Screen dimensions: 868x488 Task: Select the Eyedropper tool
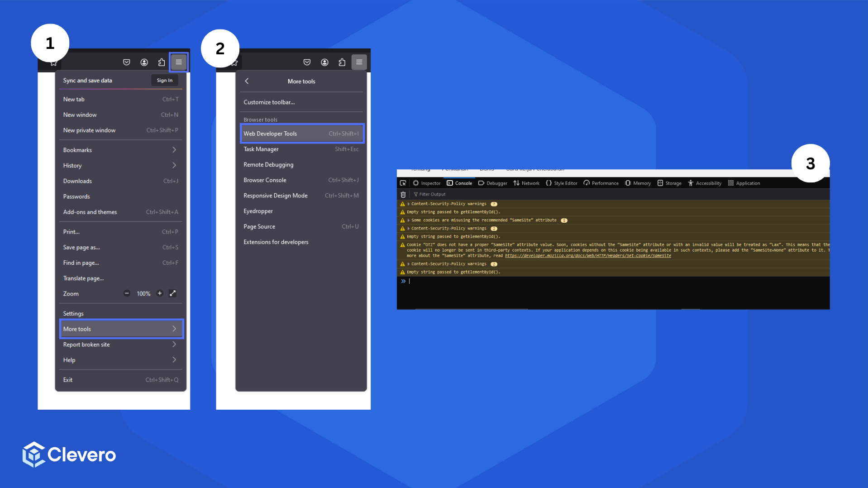[301, 211]
